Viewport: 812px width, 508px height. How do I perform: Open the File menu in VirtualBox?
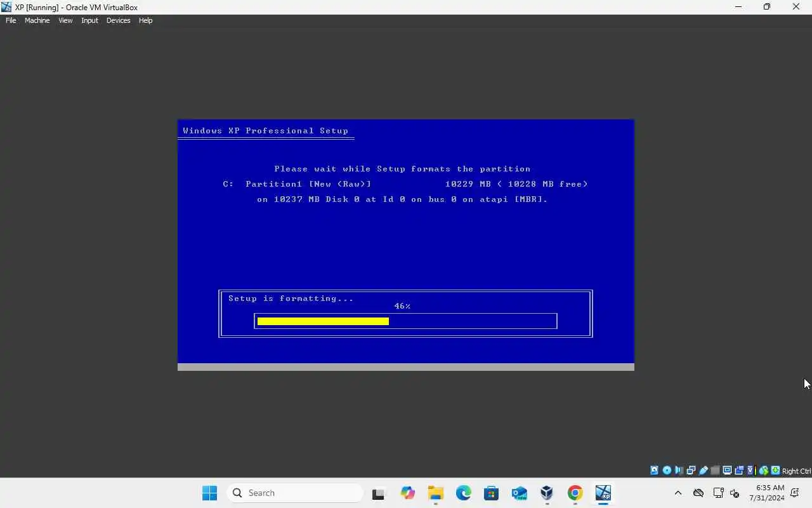11,20
